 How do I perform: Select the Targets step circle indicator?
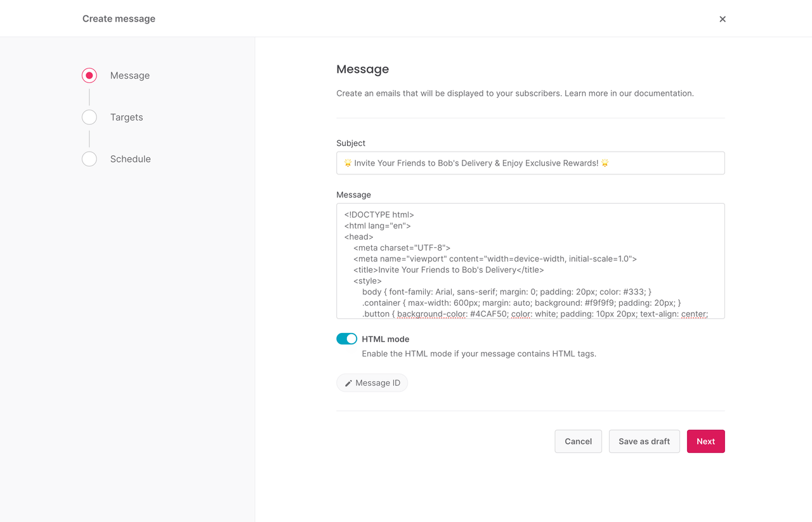[x=89, y=117]
